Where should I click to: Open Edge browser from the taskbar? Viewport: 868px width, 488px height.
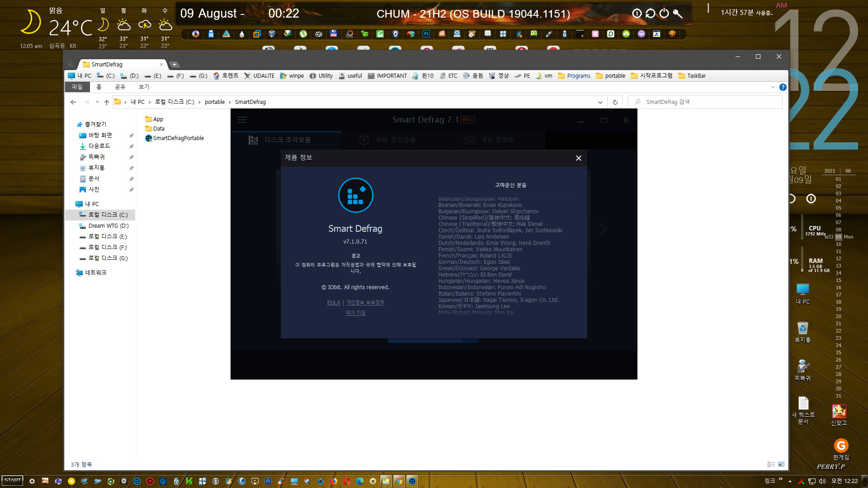[360, 481]
